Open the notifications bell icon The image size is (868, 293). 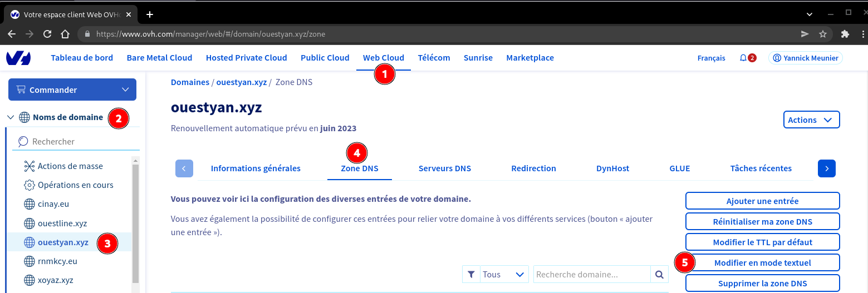743,58
